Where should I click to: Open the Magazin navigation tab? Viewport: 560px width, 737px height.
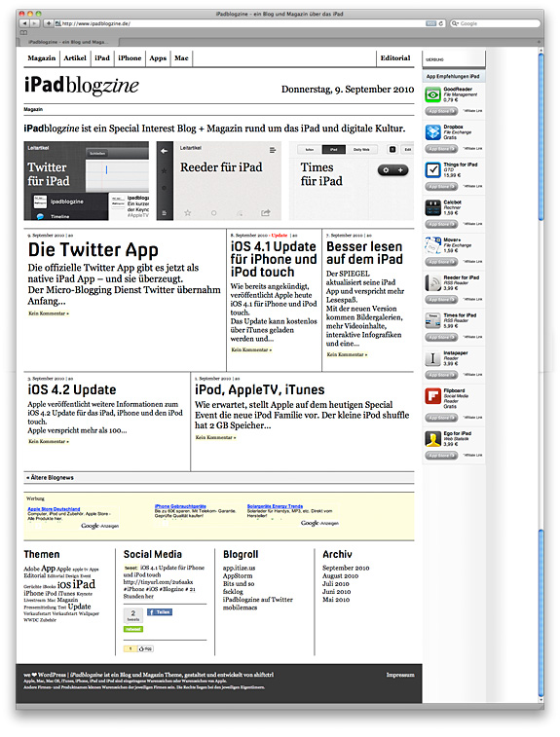point(41,58)
